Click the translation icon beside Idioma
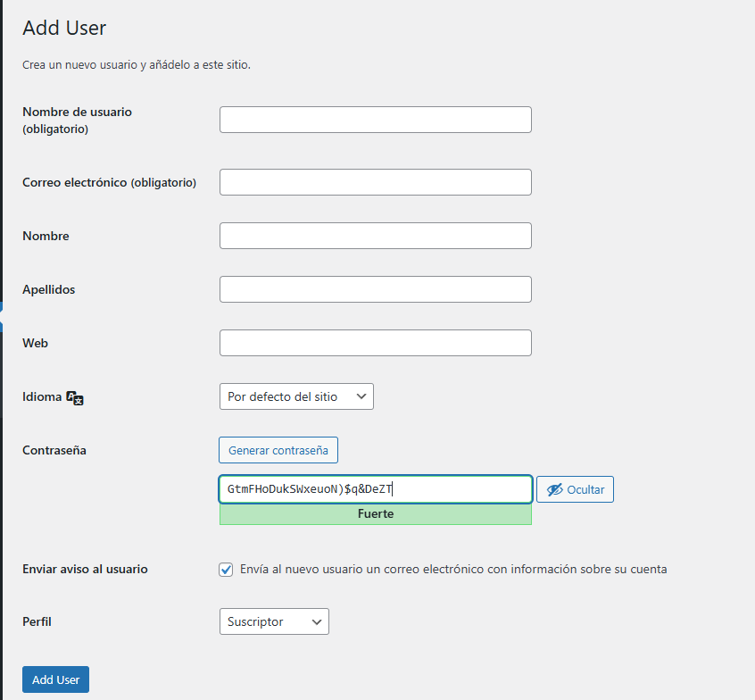Screen dimensions: 755x700 [x=75, y=397]
